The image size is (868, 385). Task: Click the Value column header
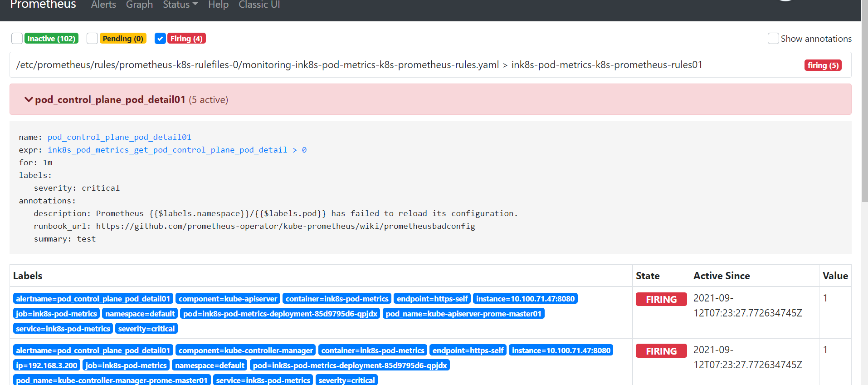(835, 276)
